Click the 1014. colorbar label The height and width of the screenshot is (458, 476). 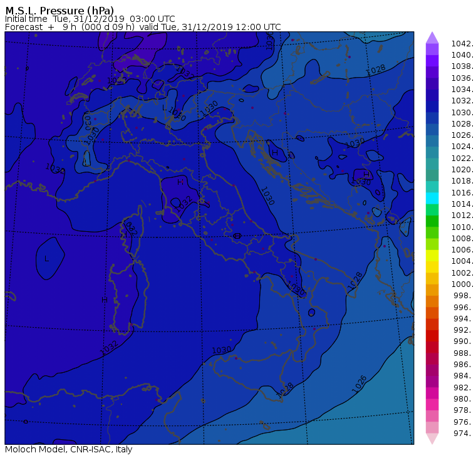click(462, 204)
